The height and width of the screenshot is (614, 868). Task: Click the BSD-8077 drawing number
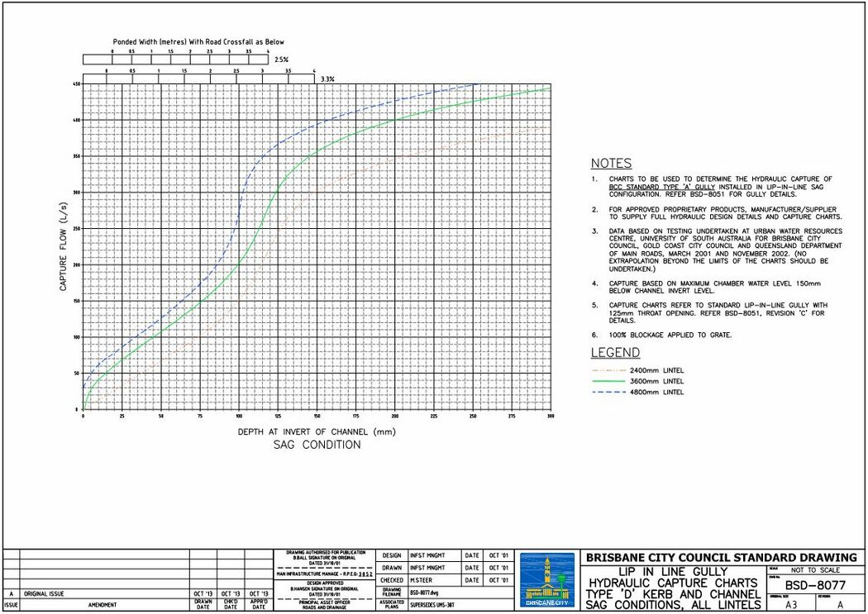pyautogui.click(x=813, y=586)
